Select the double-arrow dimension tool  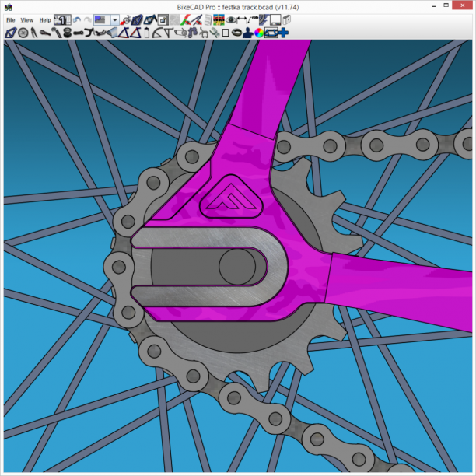(x=242, y=19)
